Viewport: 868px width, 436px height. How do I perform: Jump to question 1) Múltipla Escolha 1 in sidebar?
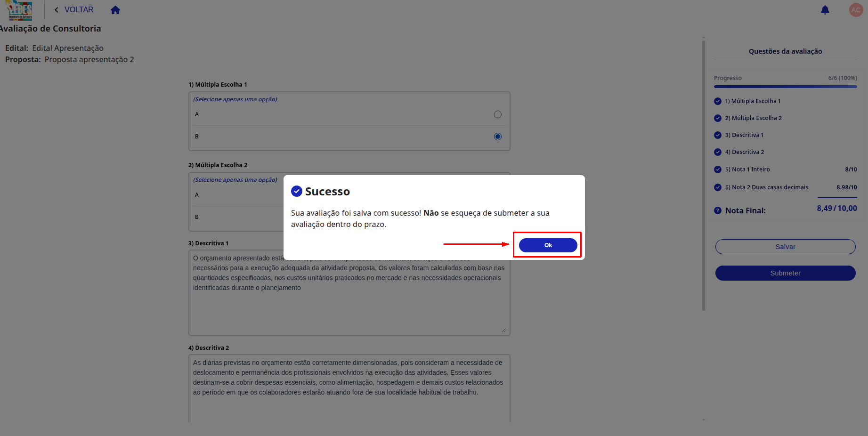click(x=753, y=101)
